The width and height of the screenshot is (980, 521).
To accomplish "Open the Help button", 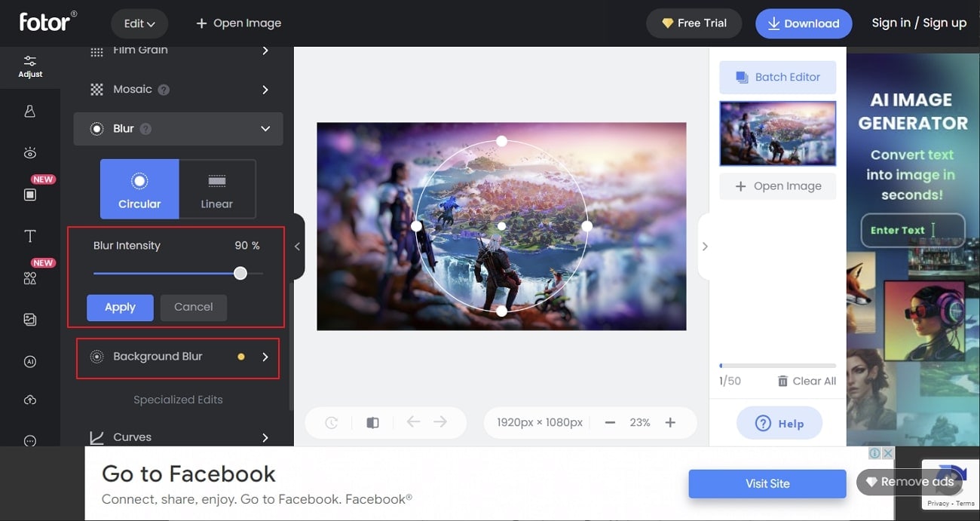I will click(779, 424).
